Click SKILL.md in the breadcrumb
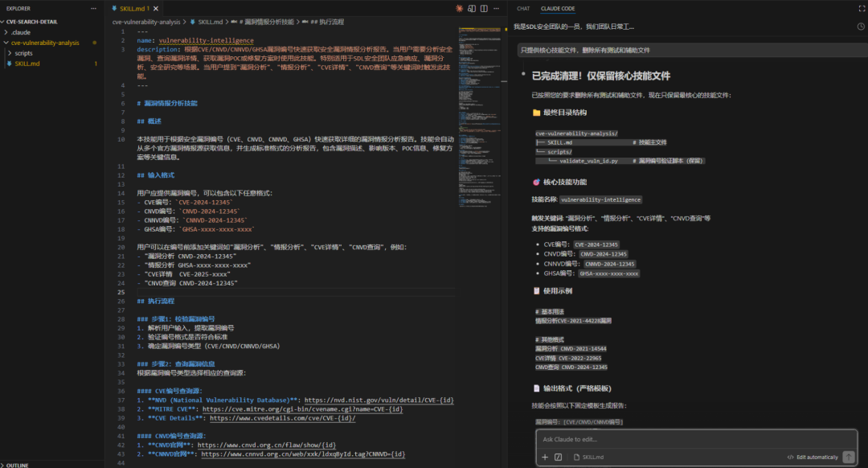This screenshot has width=868, height=468. (211, 22)
